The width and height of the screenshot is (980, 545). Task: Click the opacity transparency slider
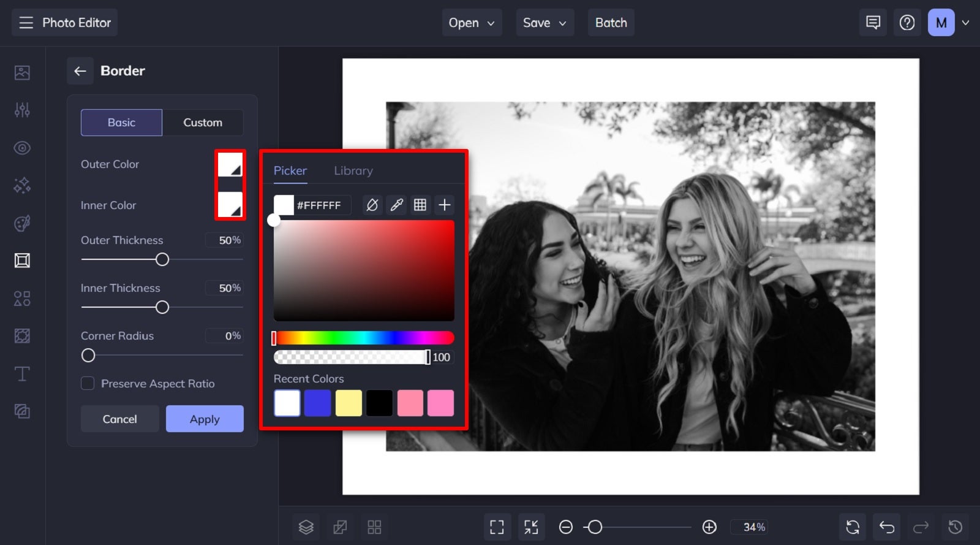[x=352, y=357]
